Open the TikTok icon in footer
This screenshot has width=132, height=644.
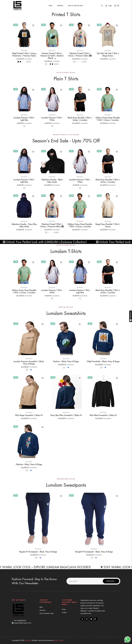tap(95, 619)
